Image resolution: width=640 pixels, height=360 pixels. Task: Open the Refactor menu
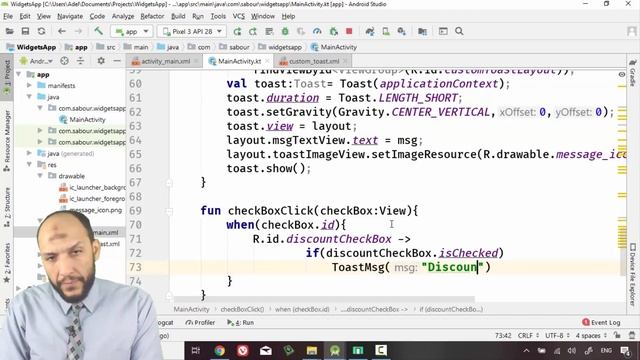pyautogui.click(x=152, y=16)
